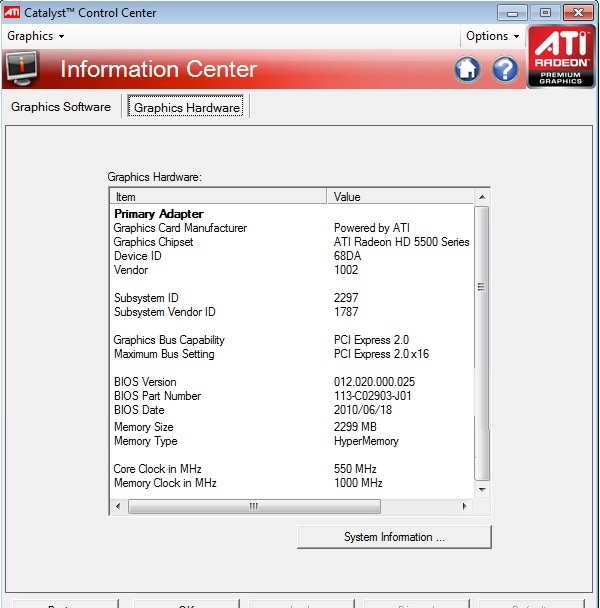Click the horizontal scrollbar thumb

[254, 506]
